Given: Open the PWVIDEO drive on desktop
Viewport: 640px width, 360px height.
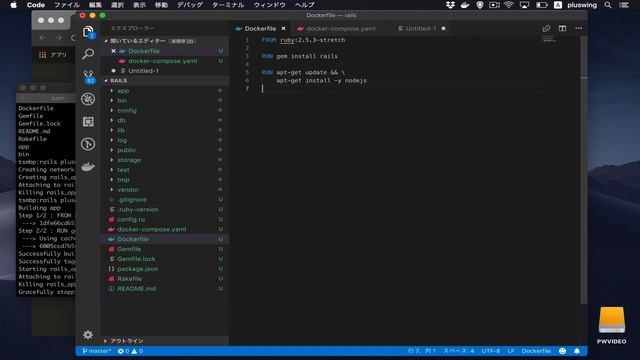Looking at the screenshot, I should (611, 325).
